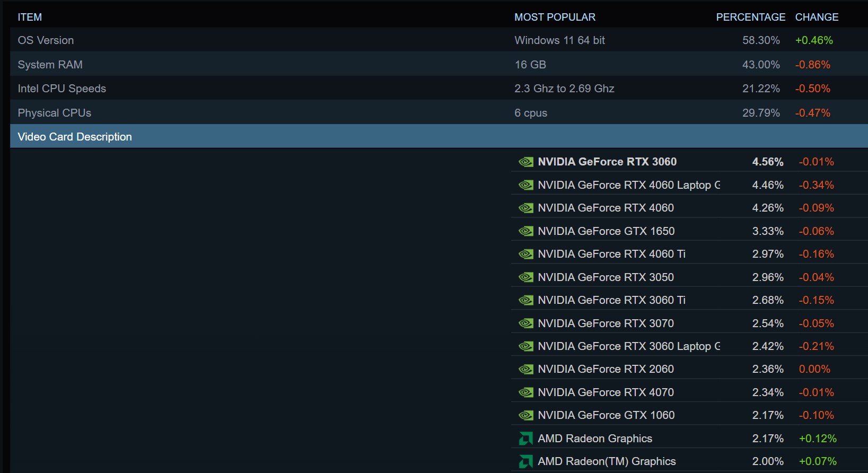Viewport: 868px width, 473px height.
Task: Click Windows 11 64 bit value
Action: click(x=559, y=40)
